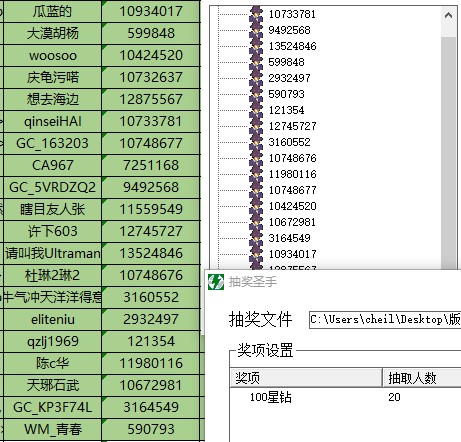Select winner entry 590793 in the tree list

click(x=286, y=94)
